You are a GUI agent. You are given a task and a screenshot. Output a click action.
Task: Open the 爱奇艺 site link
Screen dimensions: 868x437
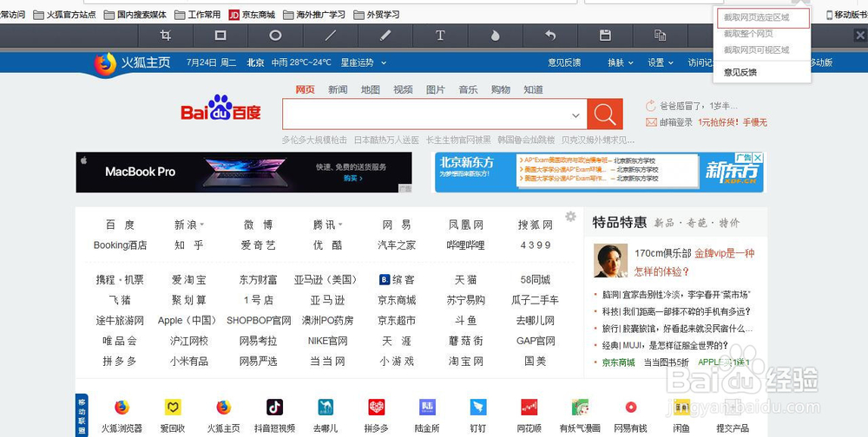[x=258, y=245]
